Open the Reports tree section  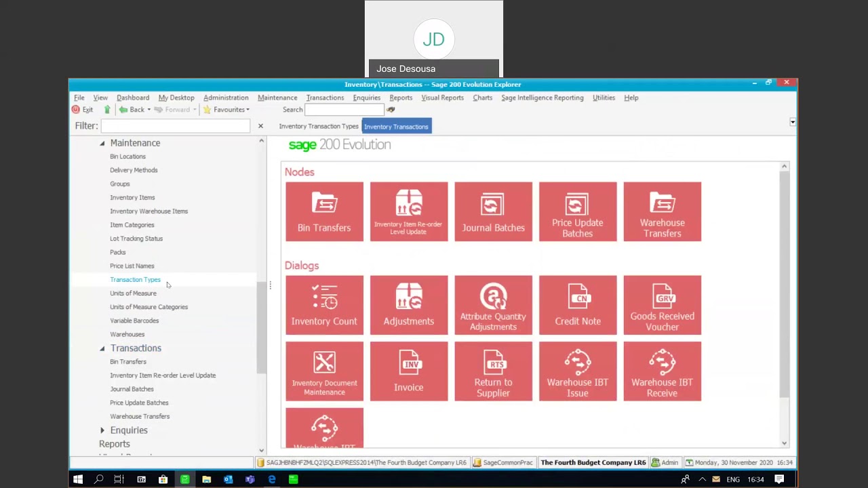(114, 444)
